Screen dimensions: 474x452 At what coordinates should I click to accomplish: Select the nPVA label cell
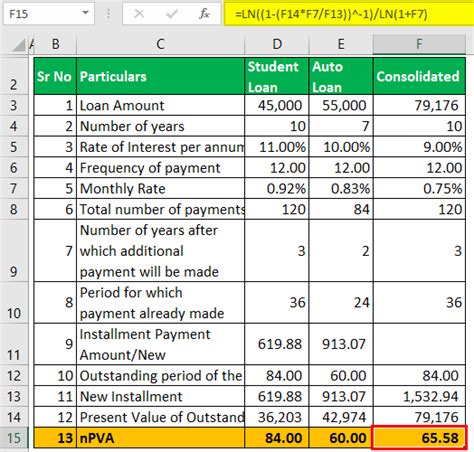(x=160, y=438)
